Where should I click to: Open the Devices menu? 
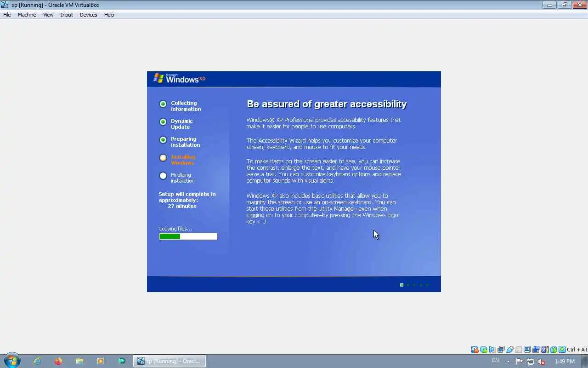pos(88,15)
